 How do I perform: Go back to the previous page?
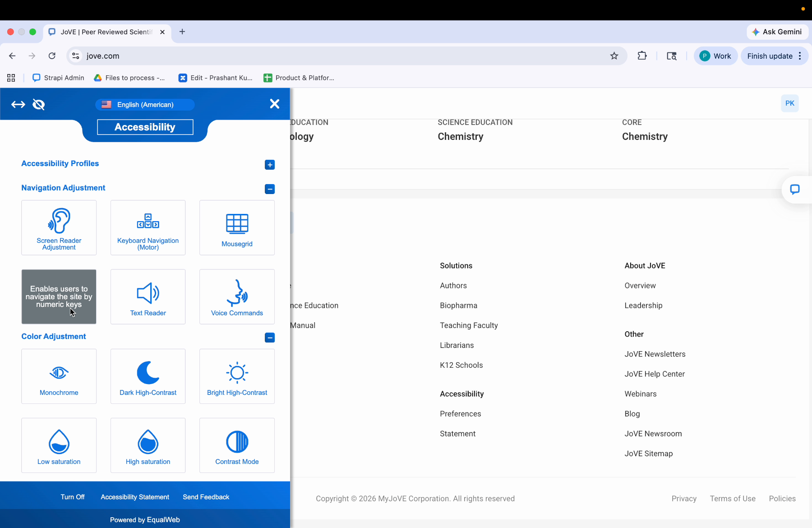[x=12, y=56]
